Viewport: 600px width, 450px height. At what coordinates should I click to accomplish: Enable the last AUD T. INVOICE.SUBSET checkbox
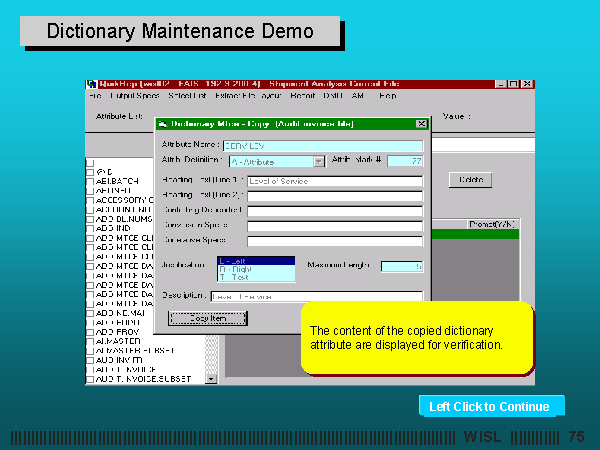pos(90,379)
